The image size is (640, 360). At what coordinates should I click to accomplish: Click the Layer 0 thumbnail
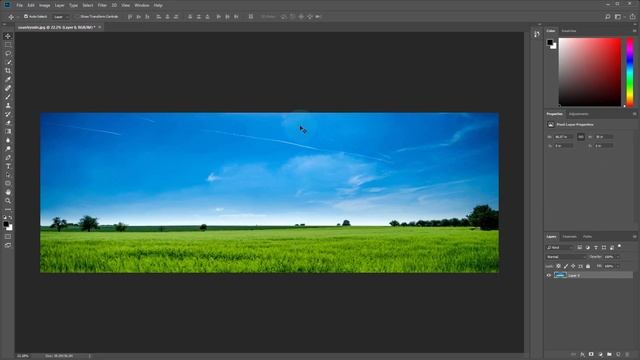pyautogui.click(x=560, y=276)
